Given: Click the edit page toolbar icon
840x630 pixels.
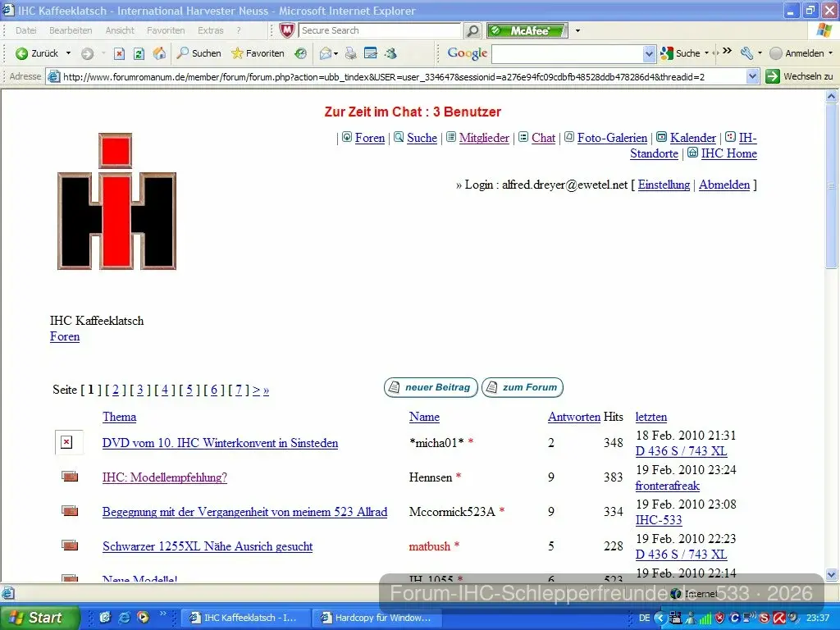Looking at the screenshot, I should tap(370, 53).
